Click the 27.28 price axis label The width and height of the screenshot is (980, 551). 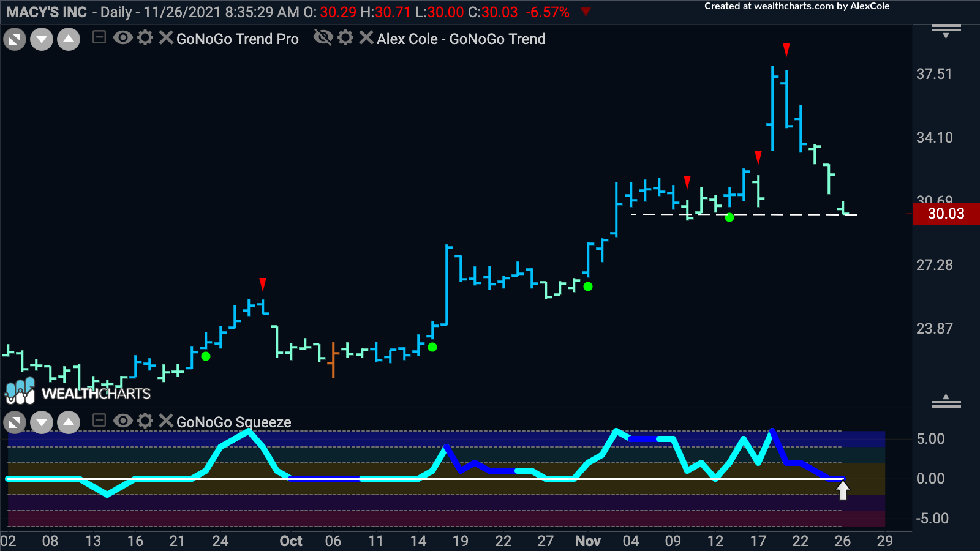pos(934,265)
